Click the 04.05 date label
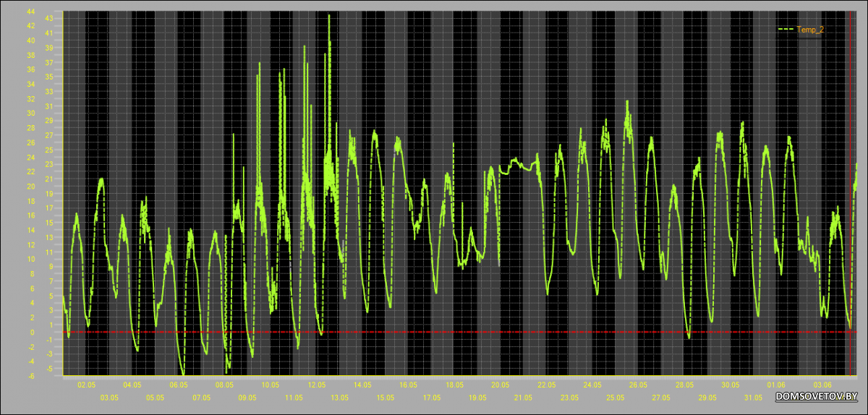Viewport: 868px width, 415px height. pos(132,385)
